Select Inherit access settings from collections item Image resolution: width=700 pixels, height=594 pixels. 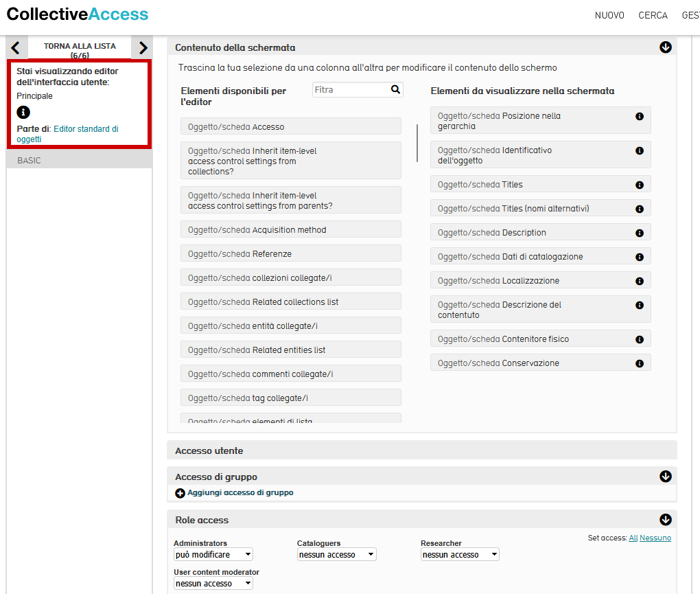click(x=290, y=161)
